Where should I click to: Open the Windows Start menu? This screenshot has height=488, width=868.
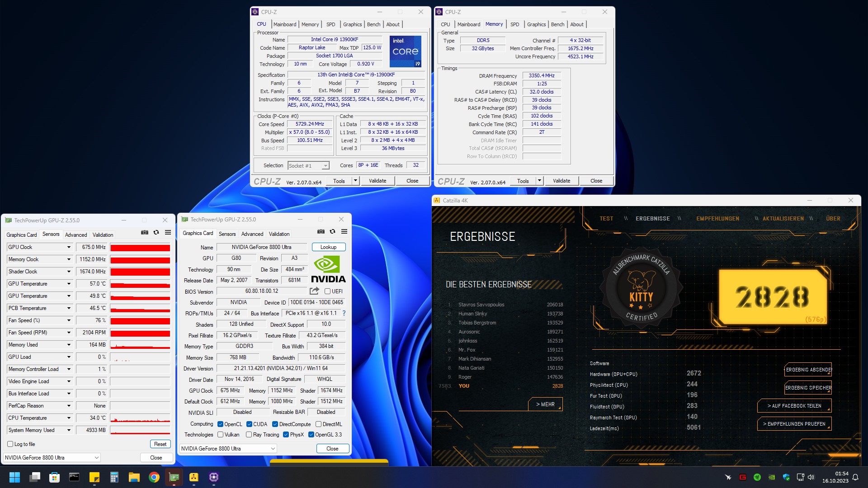[x=14, y=477]
